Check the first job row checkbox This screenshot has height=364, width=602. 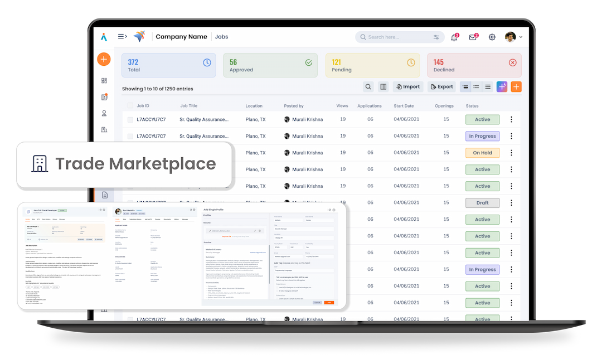[x=130, y=120]
